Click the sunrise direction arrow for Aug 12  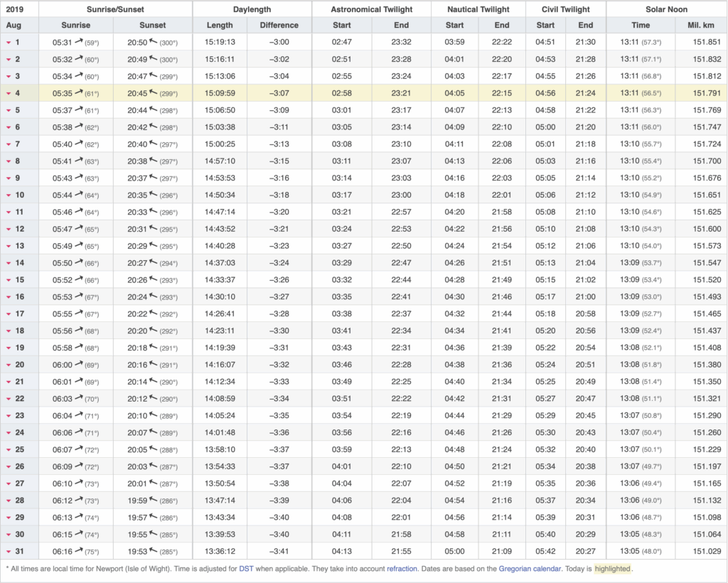pos(78,228)
